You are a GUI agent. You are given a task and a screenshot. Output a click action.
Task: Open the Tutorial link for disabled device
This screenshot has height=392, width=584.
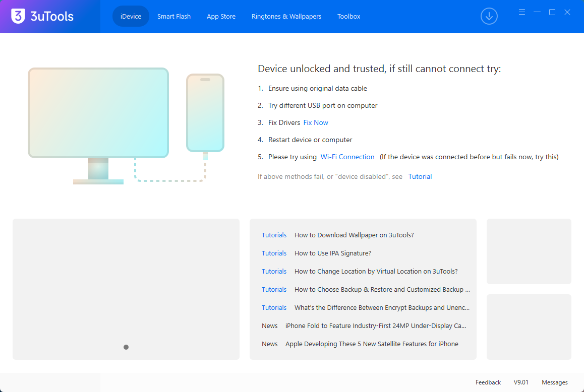pos(420,176)
